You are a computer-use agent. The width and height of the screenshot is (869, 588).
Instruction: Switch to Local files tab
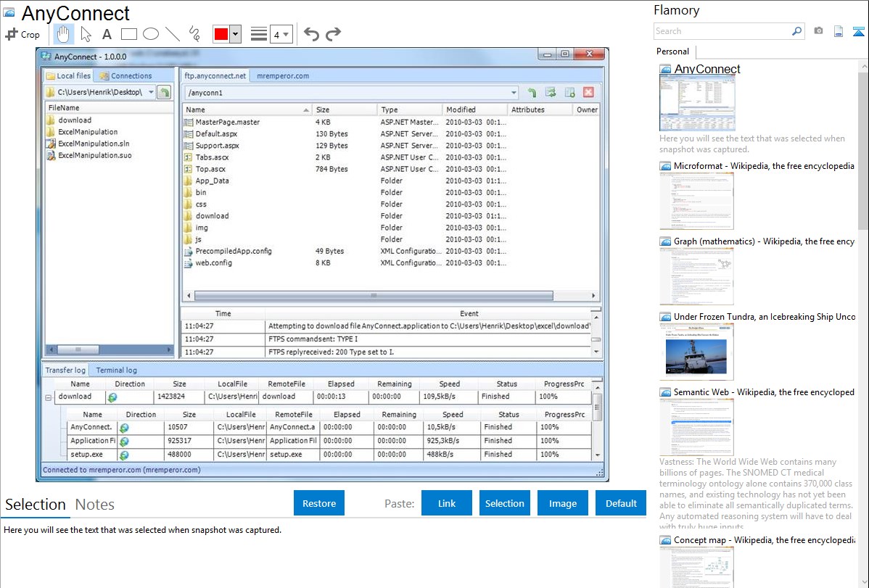click(x=68, y=76)
